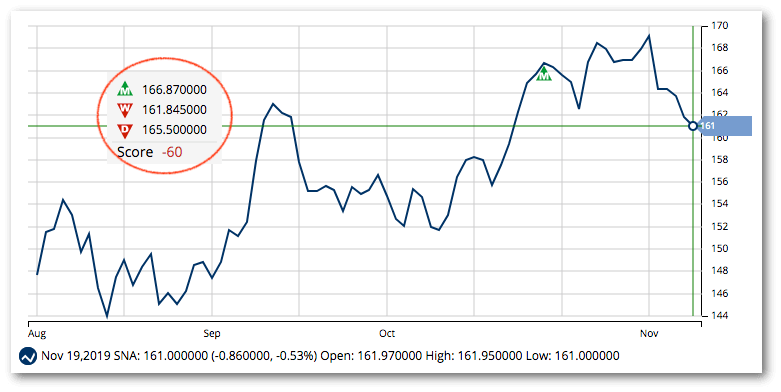Select the weekly value 161.845000
Viewport: 781px width, 392px height.
tap(174, 110)
